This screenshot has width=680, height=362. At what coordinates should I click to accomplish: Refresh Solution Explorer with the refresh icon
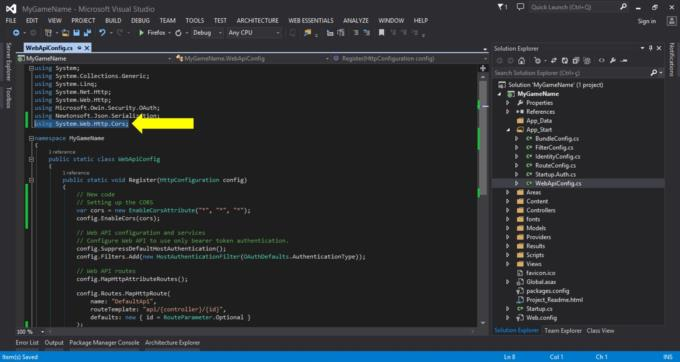point(565,61)
